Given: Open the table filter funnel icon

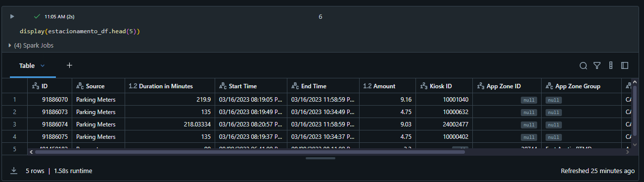Looking at the screenshot, I should pyautogui.click(x=597, y=65).
